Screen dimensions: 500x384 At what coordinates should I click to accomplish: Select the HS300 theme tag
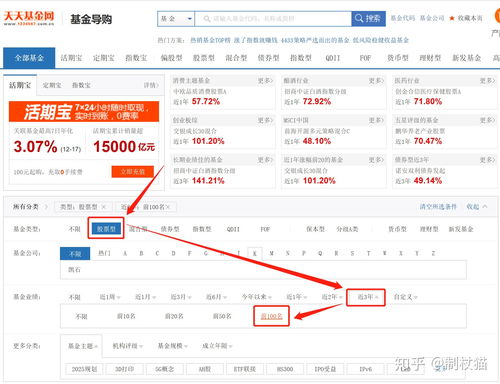285,369
